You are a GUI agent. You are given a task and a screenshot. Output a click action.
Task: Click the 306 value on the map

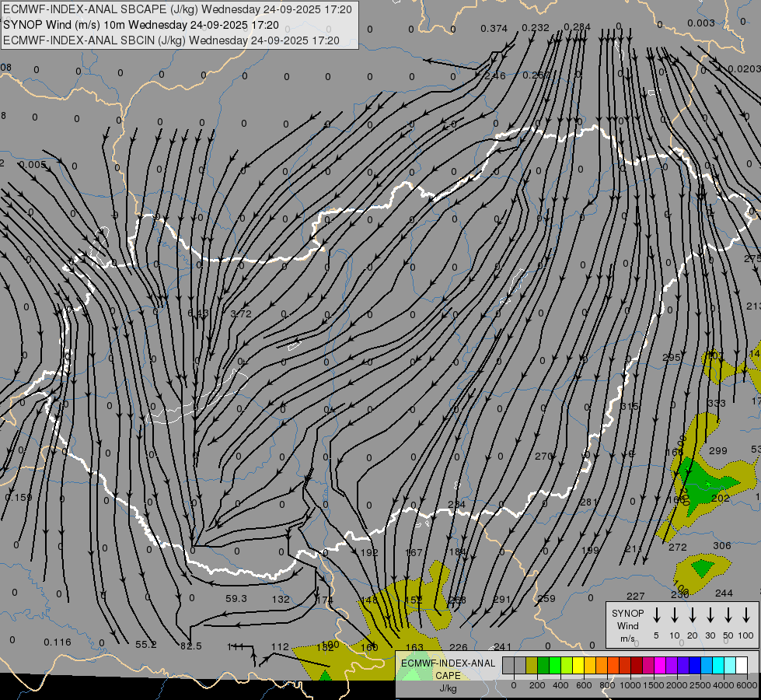click(x=721, y=545)
